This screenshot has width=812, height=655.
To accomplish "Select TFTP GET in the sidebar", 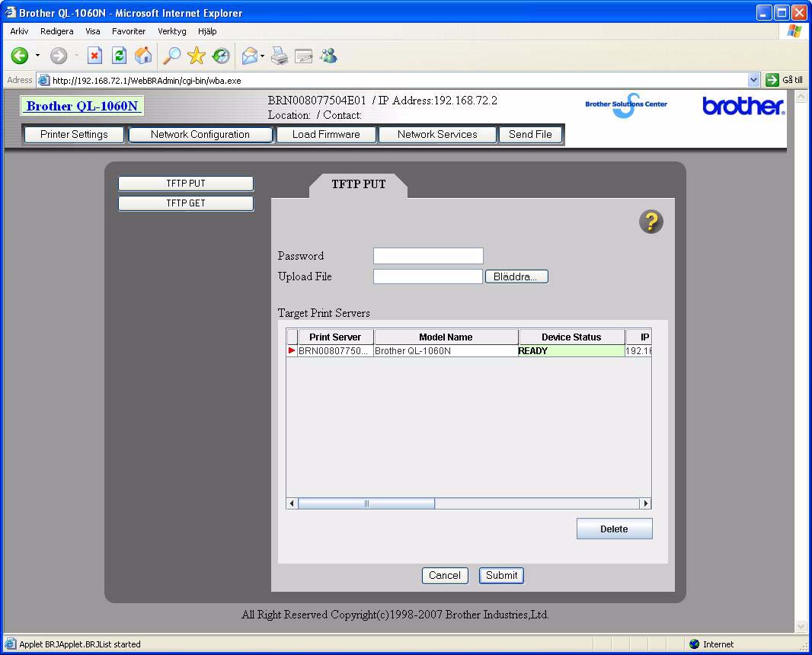I will tap(186, 203).
